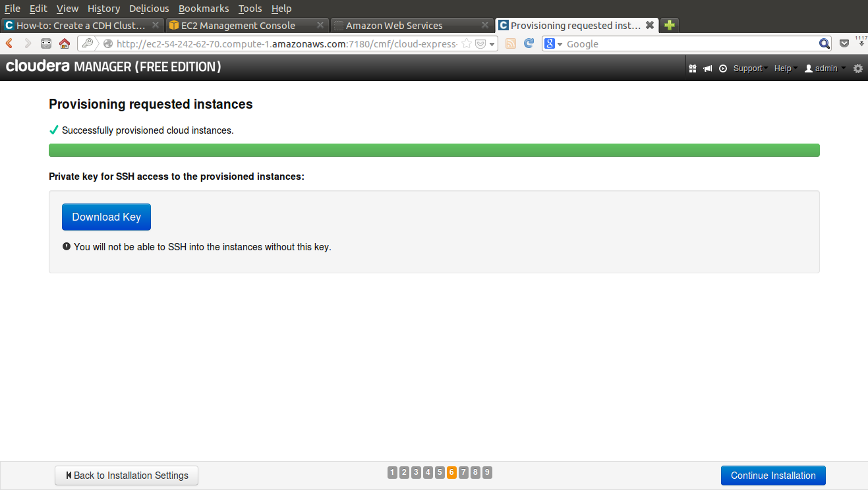Open the Edit menu
Image resolution: width=868 pixels, height=490 pixels.
tap(38, 9)
